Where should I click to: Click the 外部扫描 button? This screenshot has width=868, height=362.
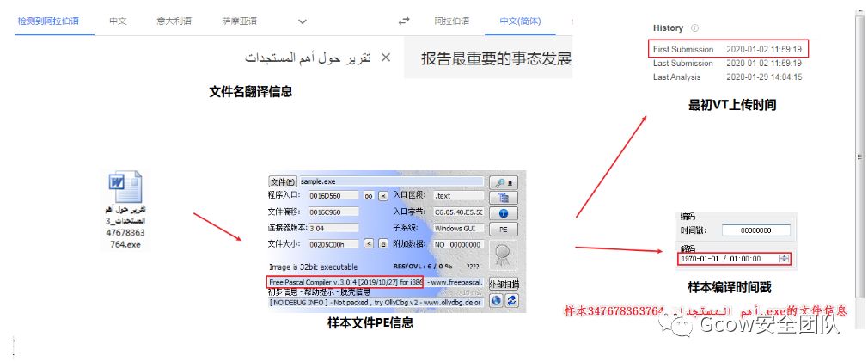click(504, 285)
